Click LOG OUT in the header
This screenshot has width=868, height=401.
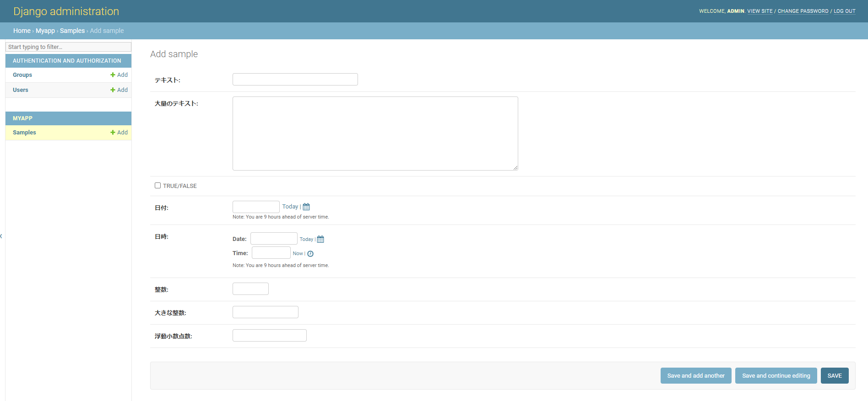click(x=844, y=11)
